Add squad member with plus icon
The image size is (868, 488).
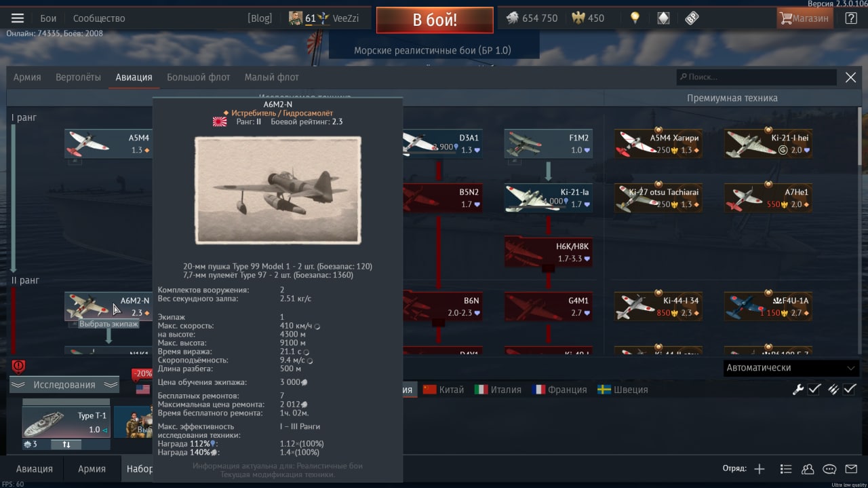point(759,469)
